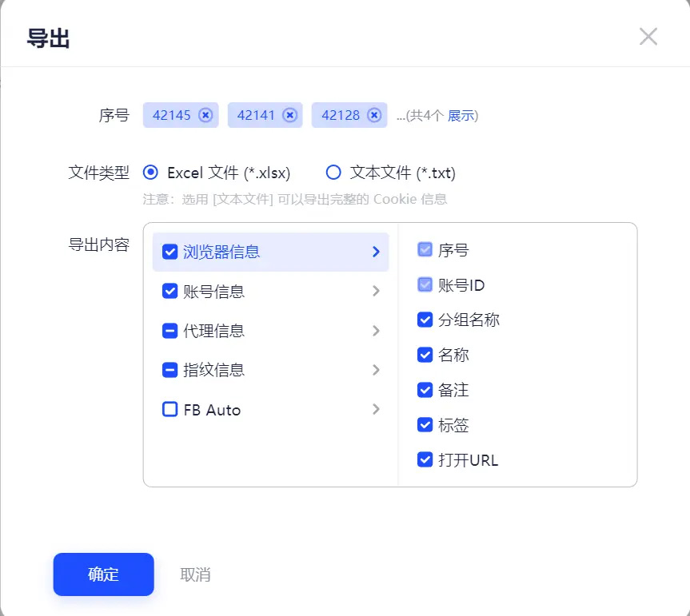
Task: Click 展示 link to show all tags
Action: coord(461,116)
